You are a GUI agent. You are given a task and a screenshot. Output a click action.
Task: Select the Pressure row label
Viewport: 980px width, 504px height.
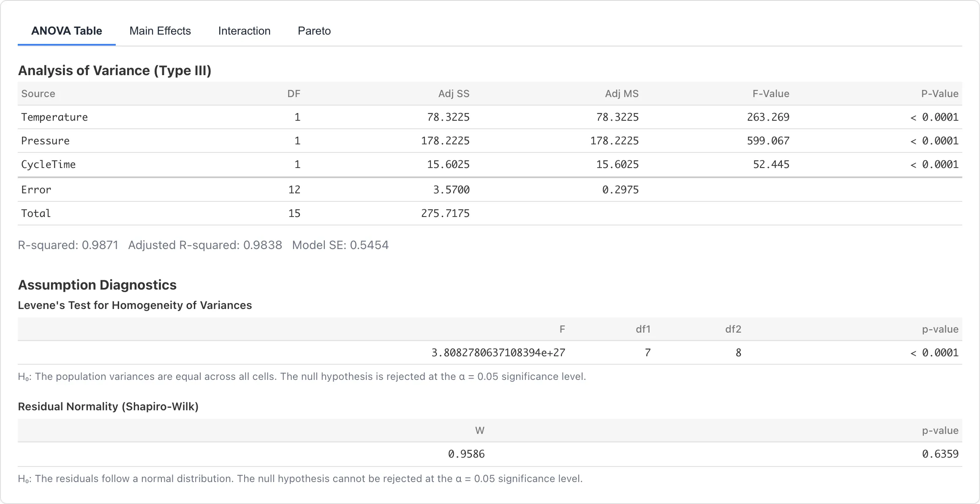click(45, 141)
